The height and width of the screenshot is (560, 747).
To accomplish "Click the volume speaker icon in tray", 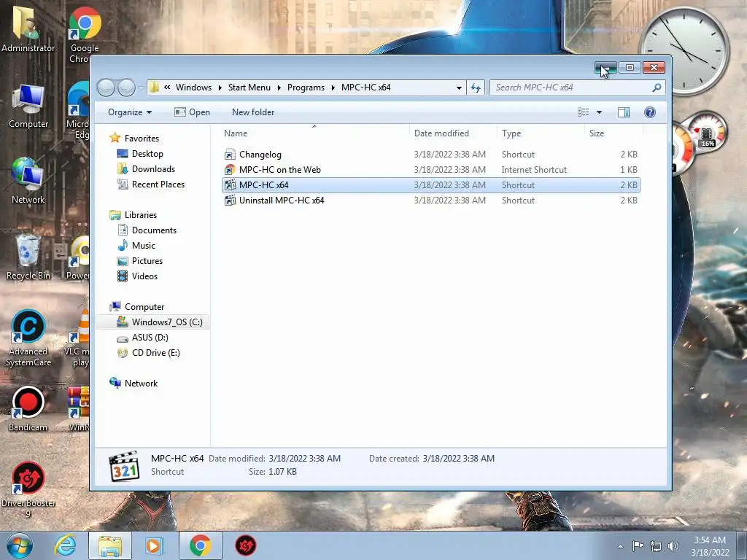I will (673, 546).
